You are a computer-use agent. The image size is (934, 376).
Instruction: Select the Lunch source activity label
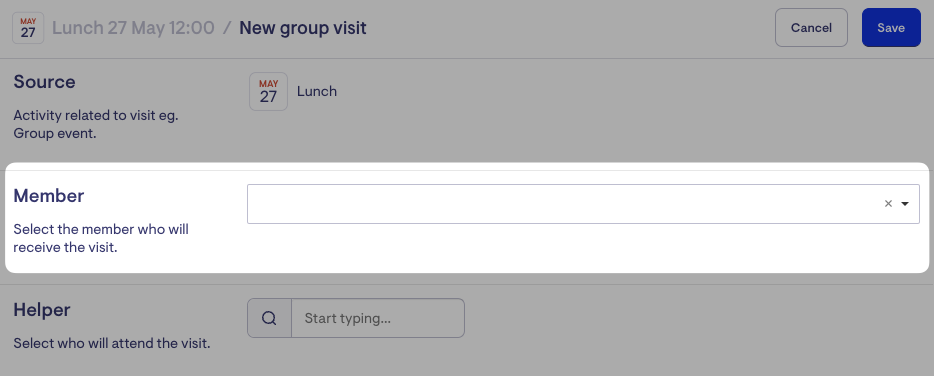coord(317,91)
